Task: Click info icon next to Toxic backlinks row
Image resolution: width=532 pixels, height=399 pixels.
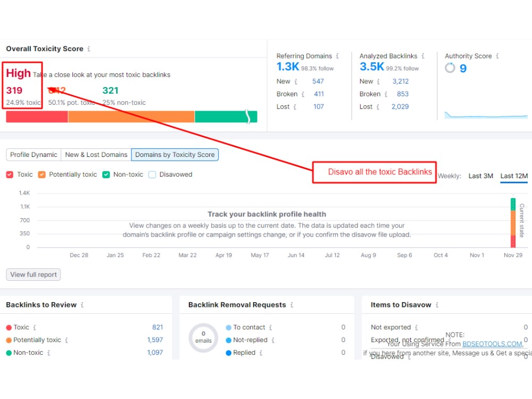Action: click(35, 327)
